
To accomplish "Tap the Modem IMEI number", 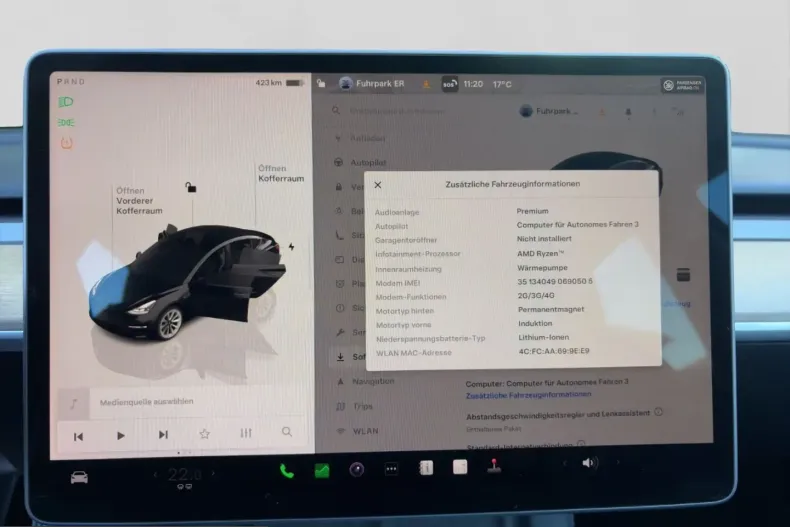I will click(555, 281).
